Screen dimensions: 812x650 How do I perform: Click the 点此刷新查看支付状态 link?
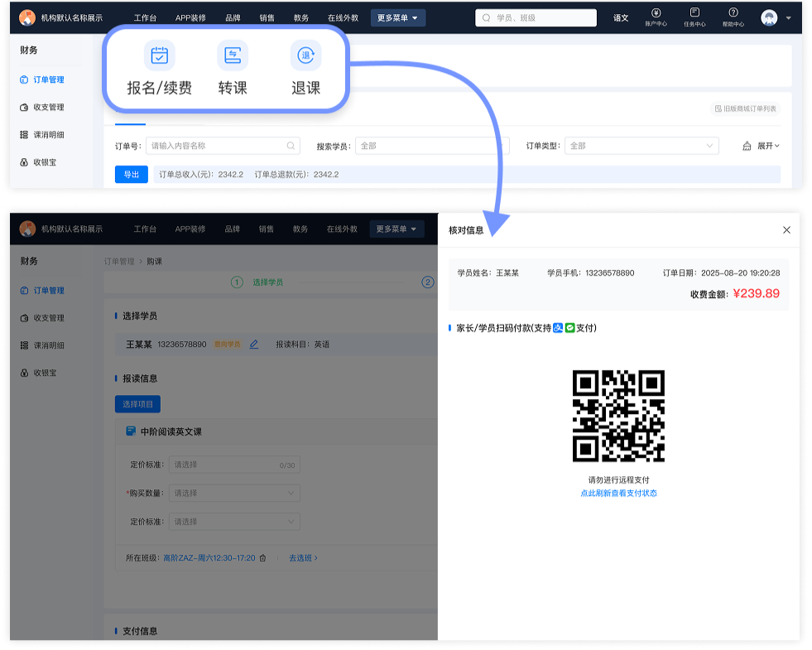coord(618,494)
